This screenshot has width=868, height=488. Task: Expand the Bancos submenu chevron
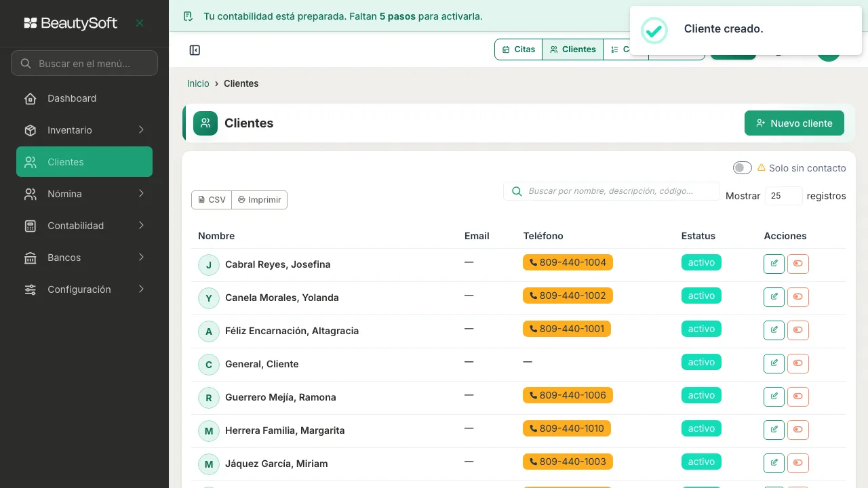click(141, 258)
